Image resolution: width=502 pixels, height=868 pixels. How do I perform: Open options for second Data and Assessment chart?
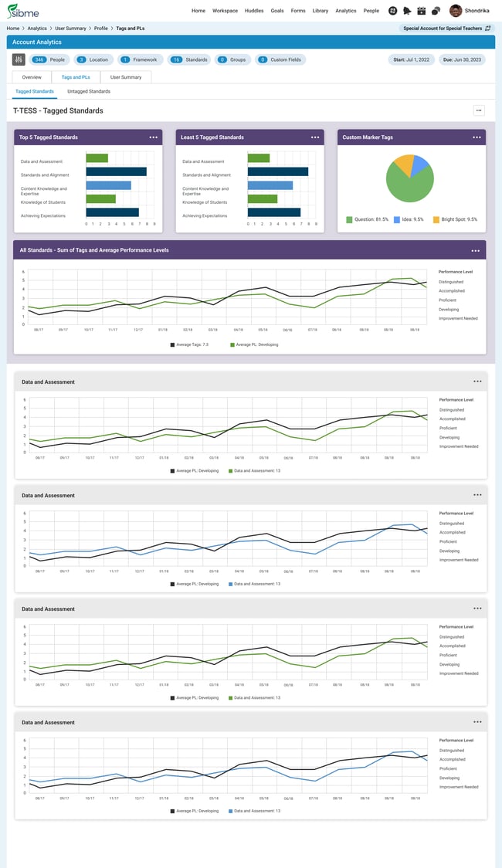[477, 495]
